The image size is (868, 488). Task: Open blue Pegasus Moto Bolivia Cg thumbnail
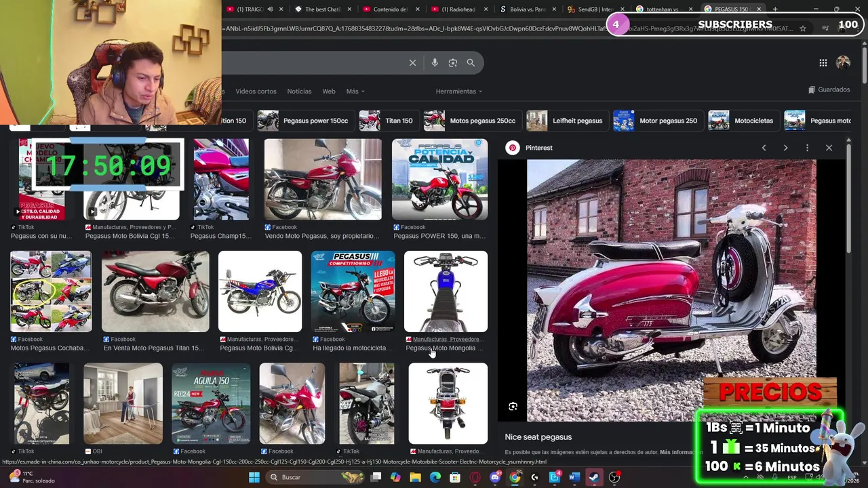pos(260,291)
